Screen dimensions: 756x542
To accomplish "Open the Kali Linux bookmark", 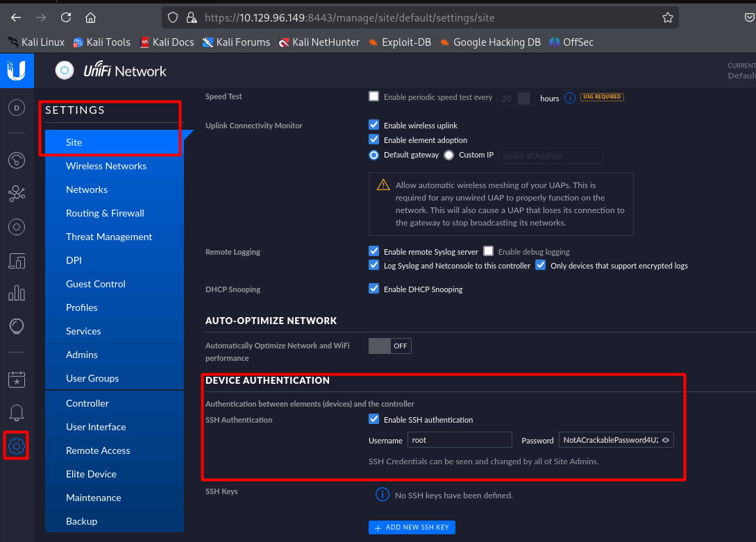I will (x=36, y=42).
